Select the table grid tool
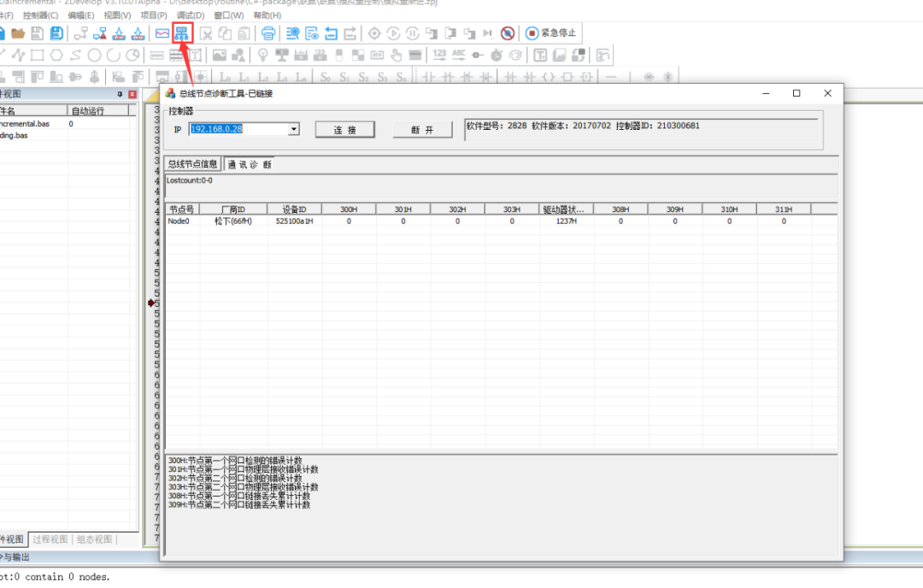 coord(177,56)
